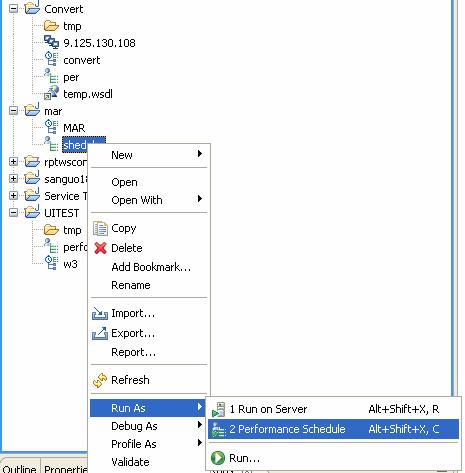This screenshot has width=465, height=473.
Task: Click the green Run... play icon
Action: pyautogui.click(x=218, y=458)
